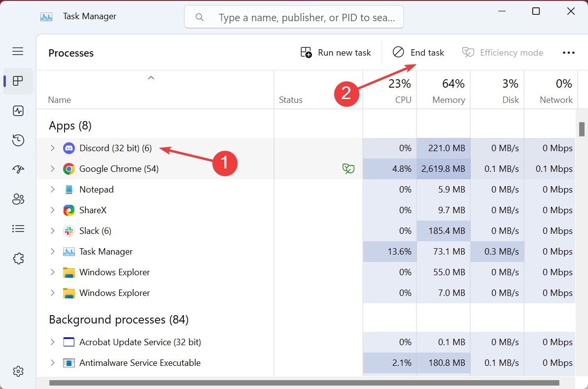The height and width of the screenshot is (389, 588).
Task: Click Run new task button
Action: pyautogui.click(x=336, y=53)
